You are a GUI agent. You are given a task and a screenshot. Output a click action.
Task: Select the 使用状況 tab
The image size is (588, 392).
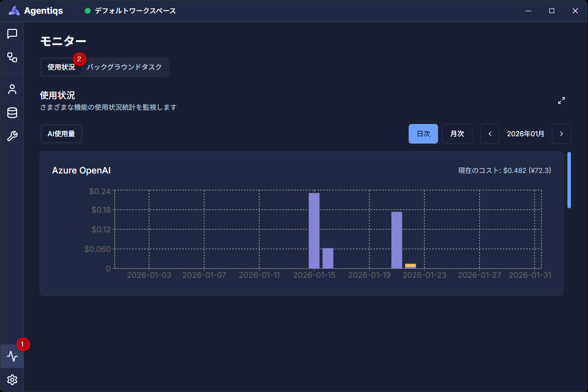pos(61,67)
